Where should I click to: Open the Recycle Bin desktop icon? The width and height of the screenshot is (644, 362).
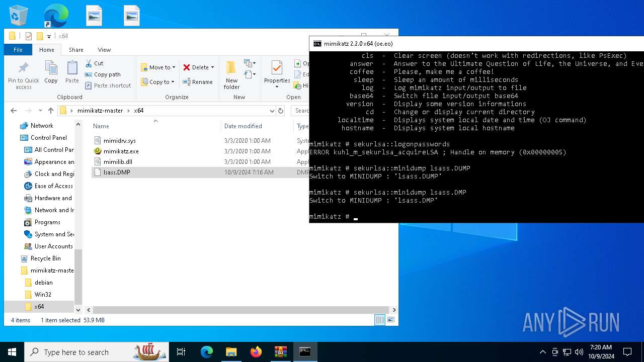19,16
